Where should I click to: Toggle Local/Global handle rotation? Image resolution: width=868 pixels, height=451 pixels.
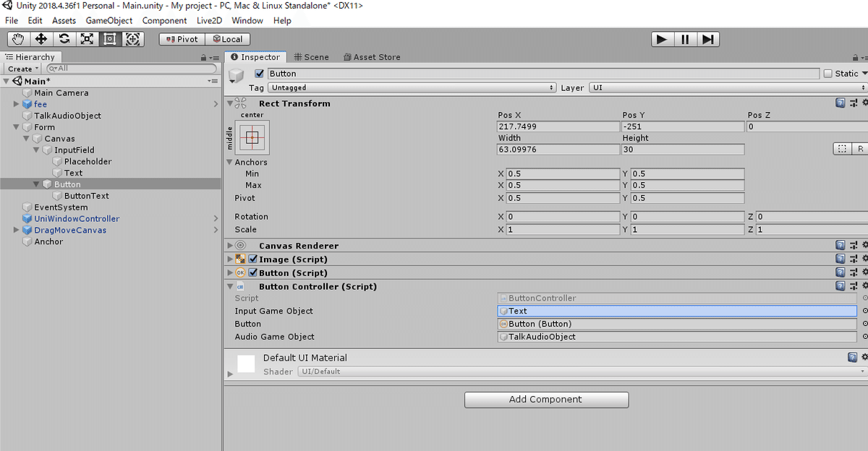[228, 39]
